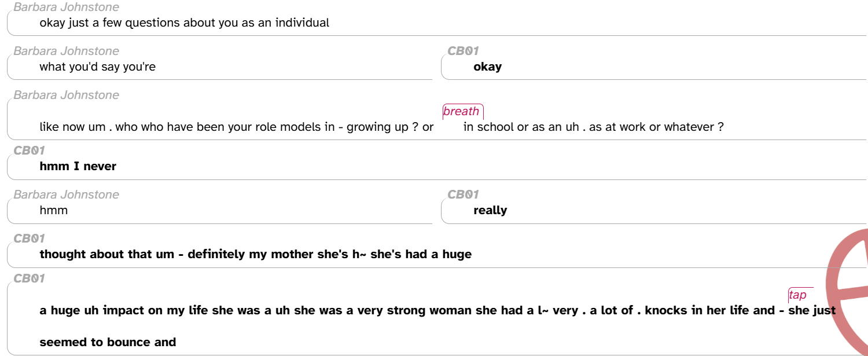Click utterance 'what you'd say you're'
The image size is (868, 356).
(97, 67)
